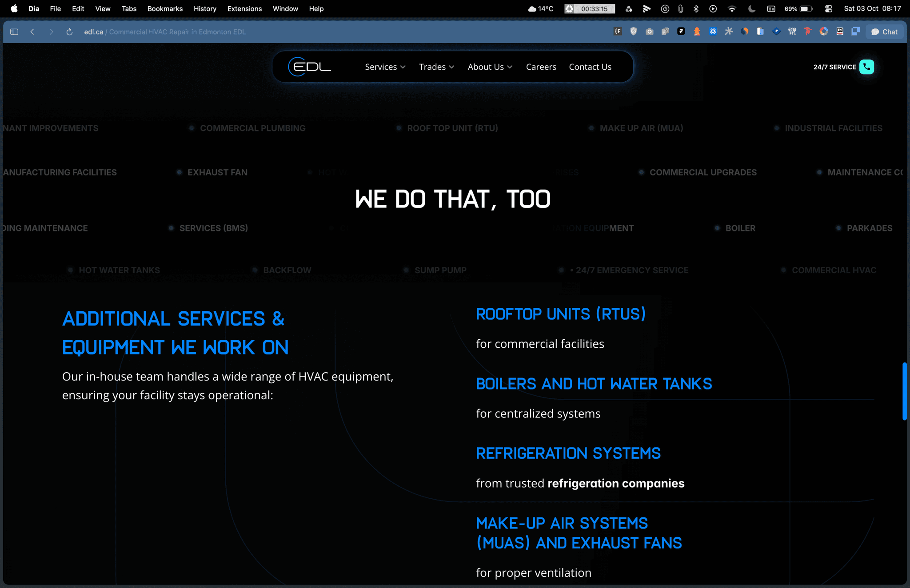Open the Contact Us link
Viewport: 910px width, 588px height.
[590, 67]
